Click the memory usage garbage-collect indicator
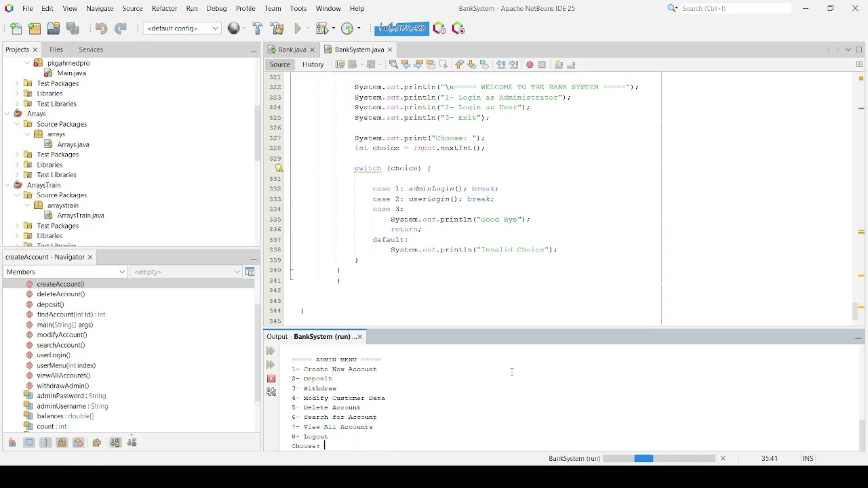Screen dimensions: 868x488 [401, 28]
